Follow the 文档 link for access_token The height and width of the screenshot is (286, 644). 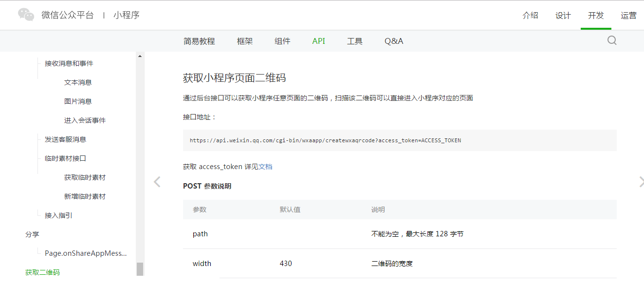[265, 167]
